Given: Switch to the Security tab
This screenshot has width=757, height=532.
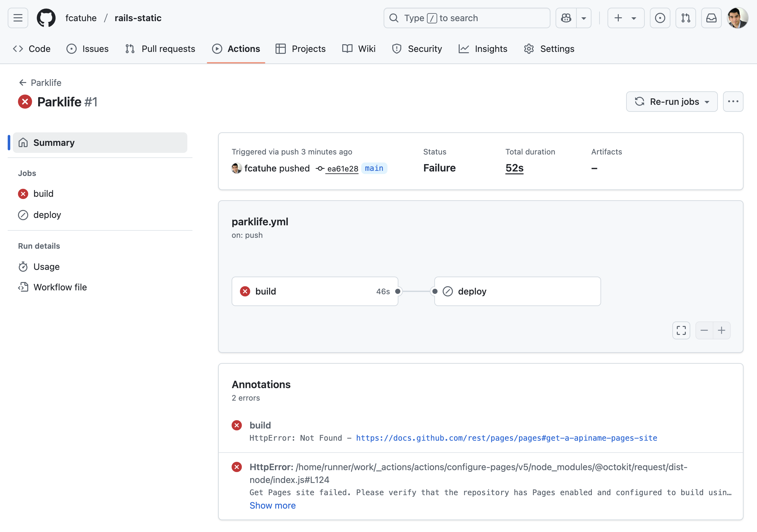Looking at the screenshot, I should (x=417, y=49).
